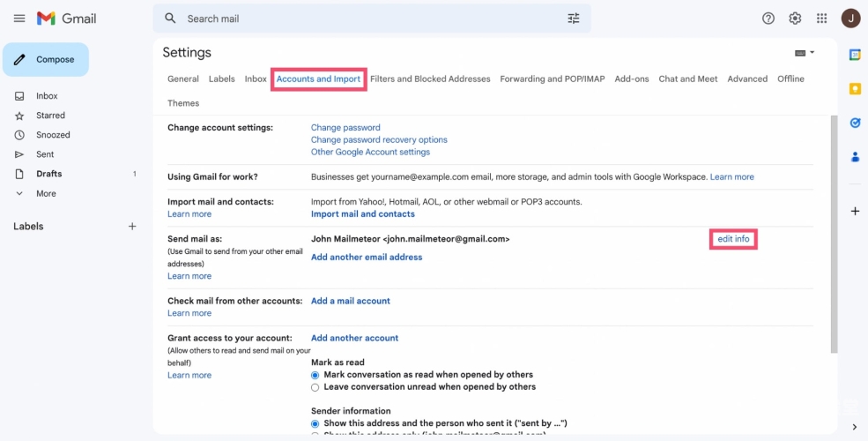Switch to the Labels settings tab
868x441 pixels.
221,78
